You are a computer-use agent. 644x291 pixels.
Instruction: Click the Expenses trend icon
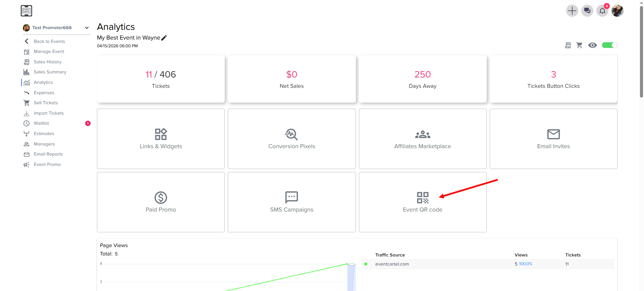26,93
